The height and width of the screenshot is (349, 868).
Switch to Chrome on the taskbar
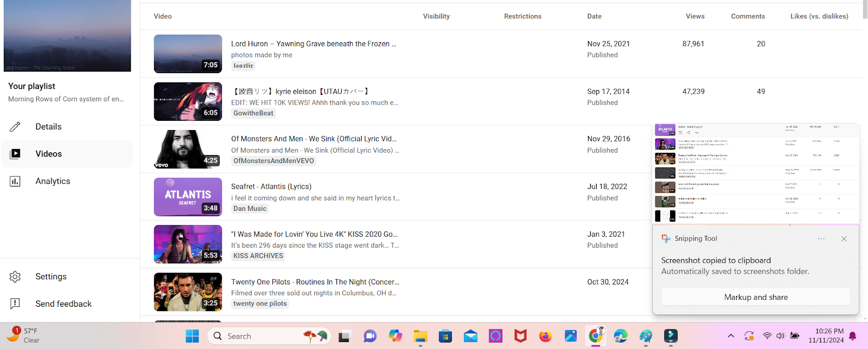[x=596, y=336]
